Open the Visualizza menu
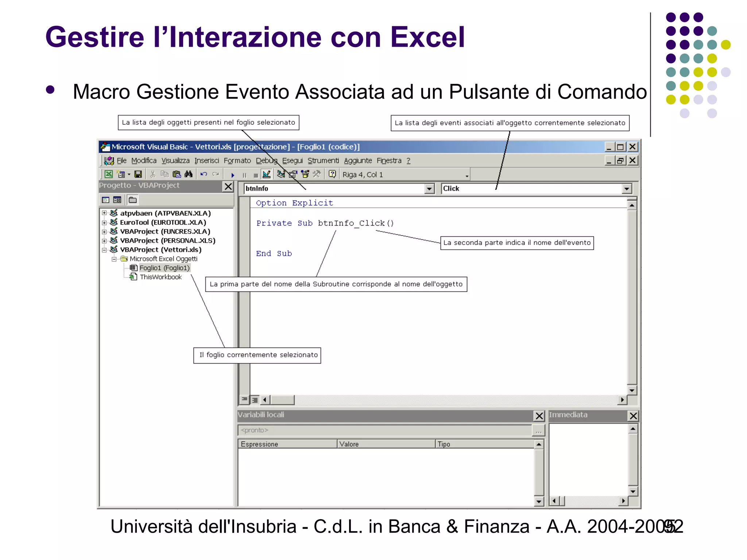This screenshot has width=747, height=560. click(175, 160)
